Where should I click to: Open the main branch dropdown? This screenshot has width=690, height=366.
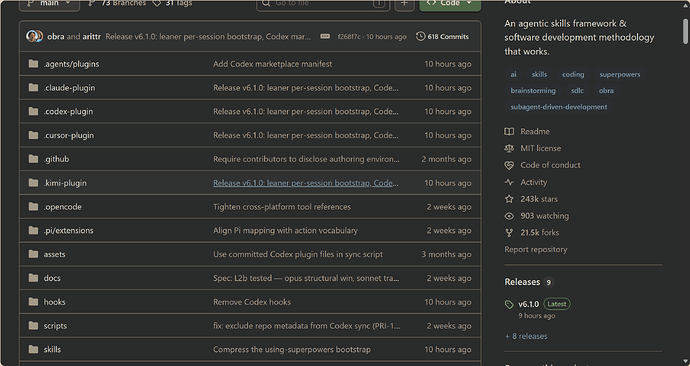click(x=50, y=4)
